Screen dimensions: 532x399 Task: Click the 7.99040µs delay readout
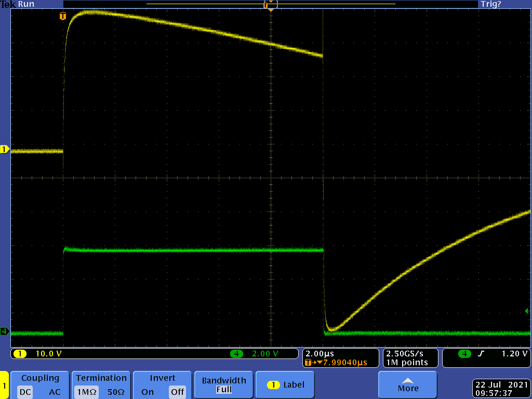[345, 362]
